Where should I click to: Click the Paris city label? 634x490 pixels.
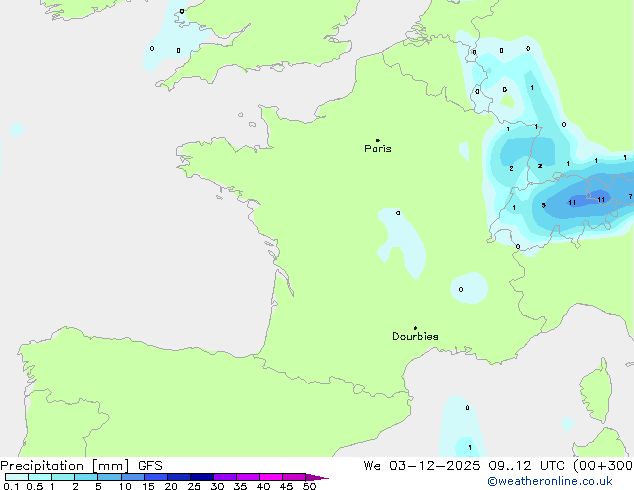[378, 149]
